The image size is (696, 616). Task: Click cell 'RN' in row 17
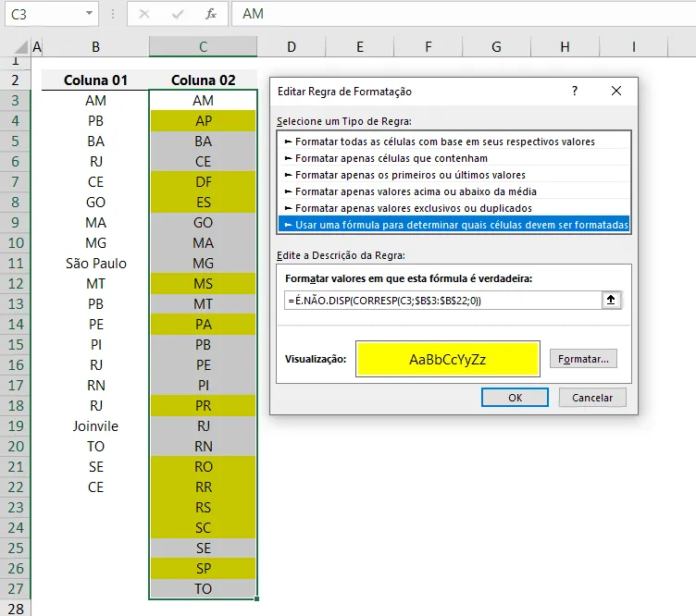pyautogui.click(x=95, y=386)
